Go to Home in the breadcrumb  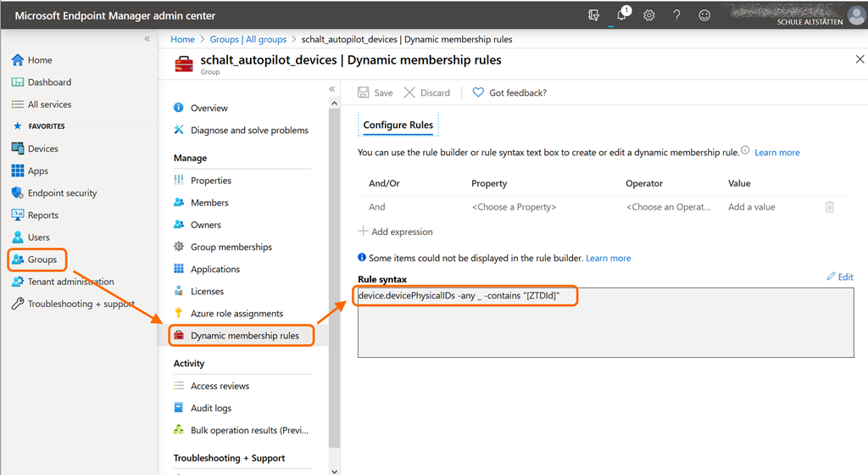click(182, 39)
